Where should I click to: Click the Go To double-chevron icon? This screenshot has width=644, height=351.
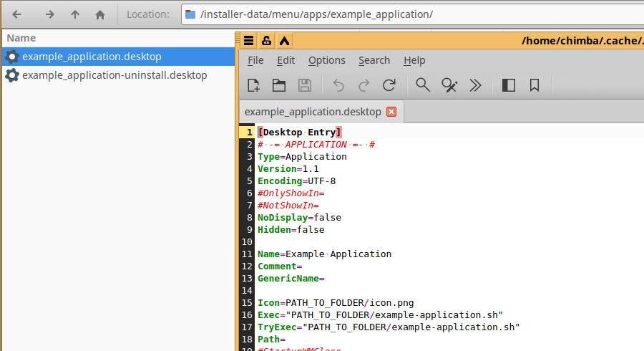[x=475, y=86]
